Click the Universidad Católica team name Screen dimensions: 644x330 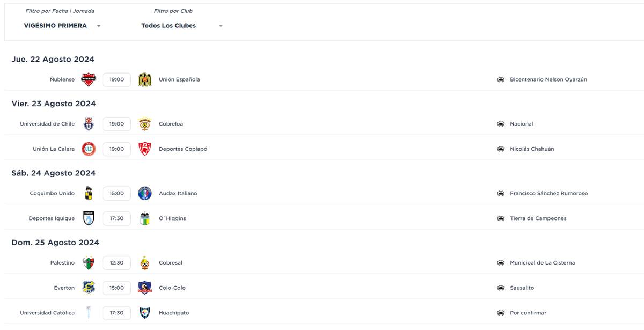[x=47, y=313]
